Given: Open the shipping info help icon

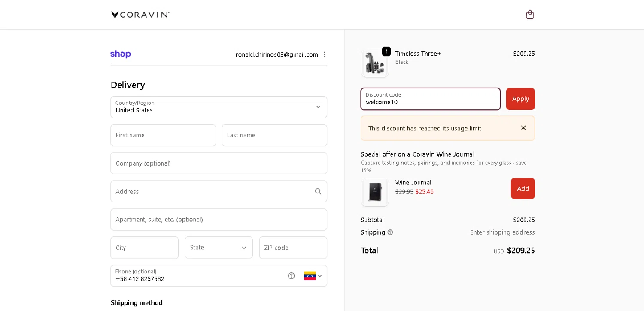Looking at the screenshot, I should pyautogui.click(x=390, y=232).
